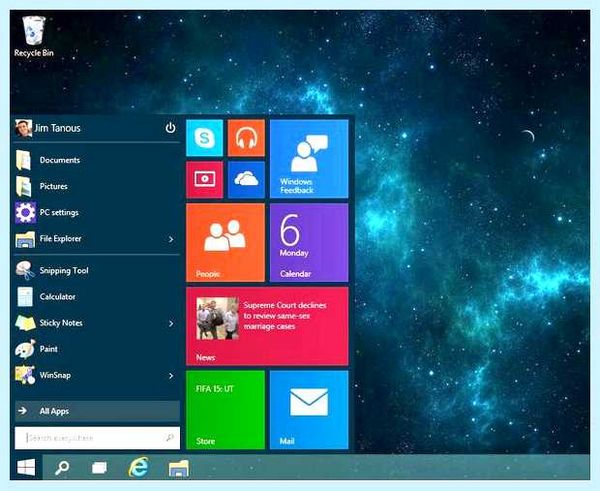Open the red Video tile

pyautogui.click(x=204, y=179)
